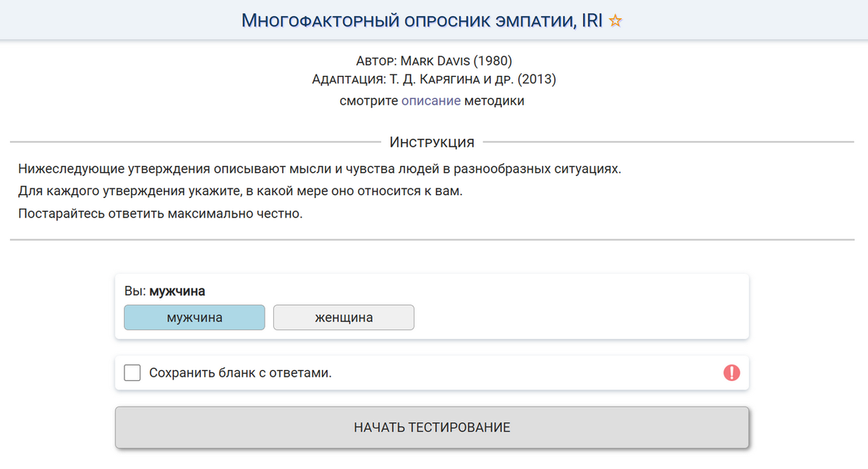Start the empathy test with the big button
Image resolution: width=868 pixels, height=469 pixels.
[x=433, y=427]
